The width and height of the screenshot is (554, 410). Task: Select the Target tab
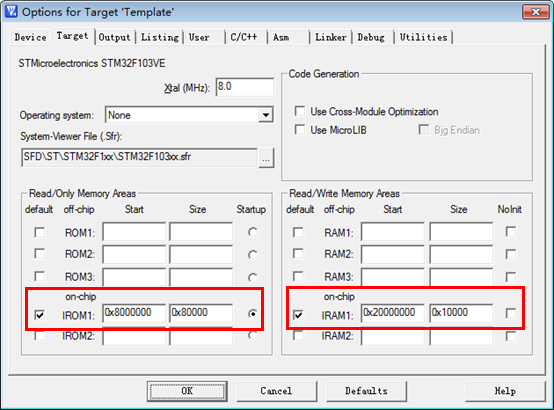[x=72, y=36]
